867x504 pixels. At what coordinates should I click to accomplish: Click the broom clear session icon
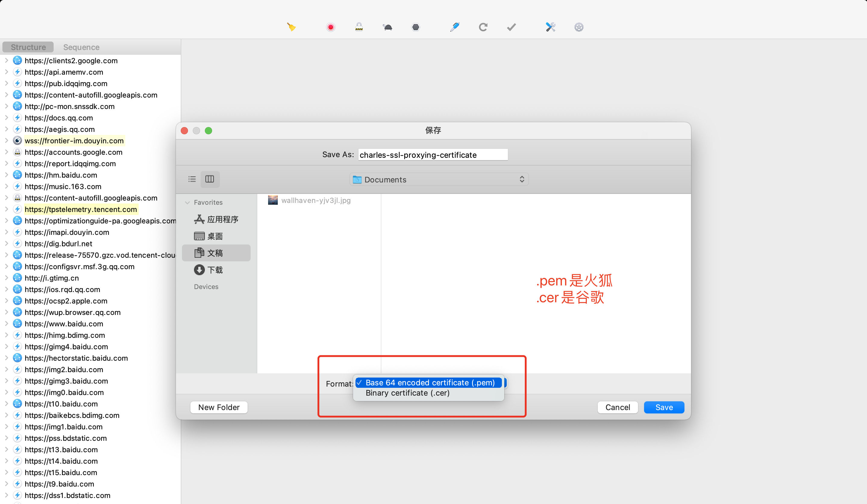coord(291,27)
